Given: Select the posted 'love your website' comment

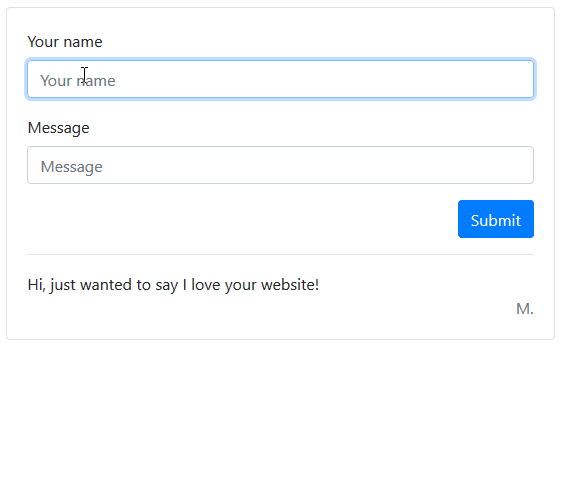Looking at the screenshot, I should [173, 285].
